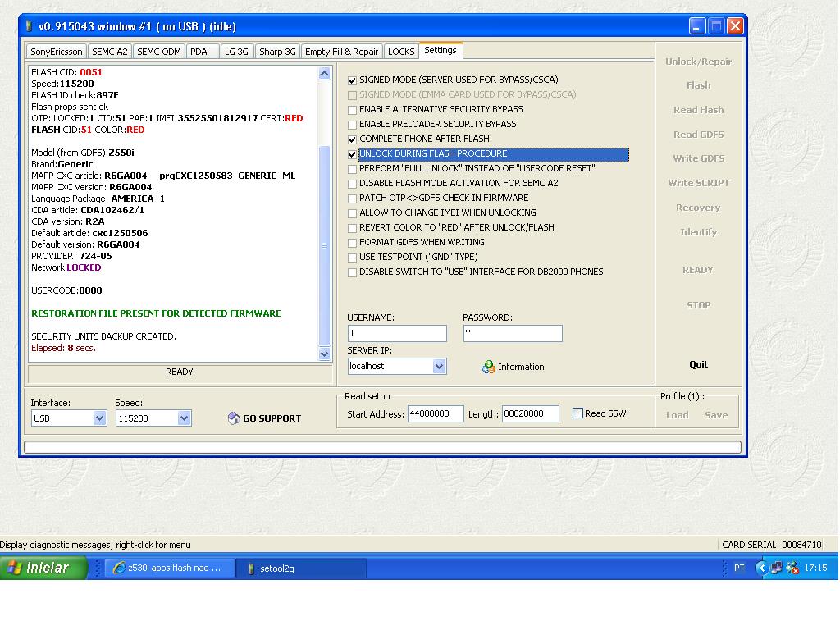
Task: Open the Iniciar start menu
Action: click(43, 568)
